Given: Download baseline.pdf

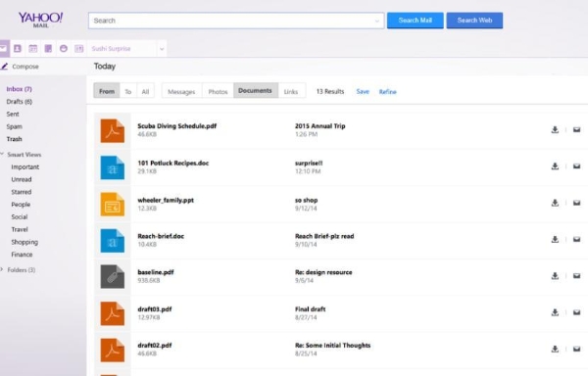Looking at the screenshot, I should click(555, 276).
